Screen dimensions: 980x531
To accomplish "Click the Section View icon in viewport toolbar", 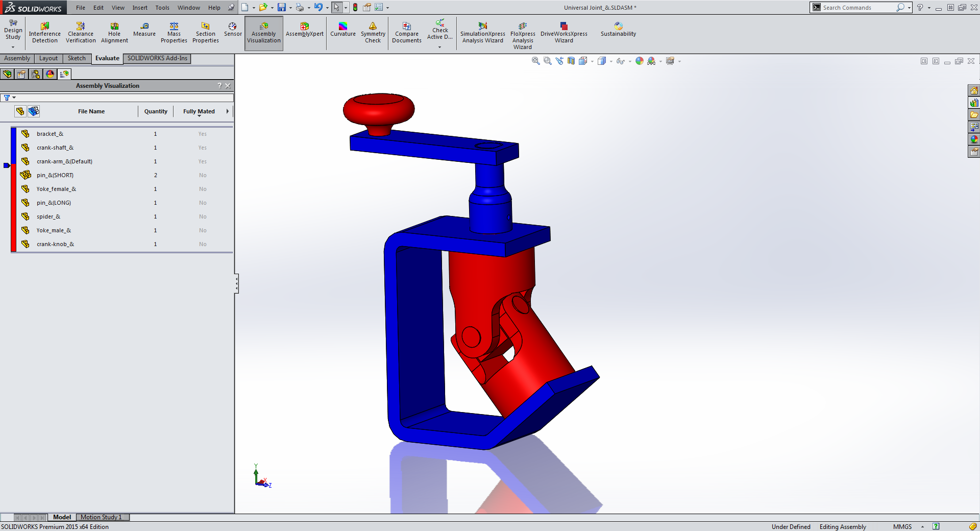I will (571, 61).
